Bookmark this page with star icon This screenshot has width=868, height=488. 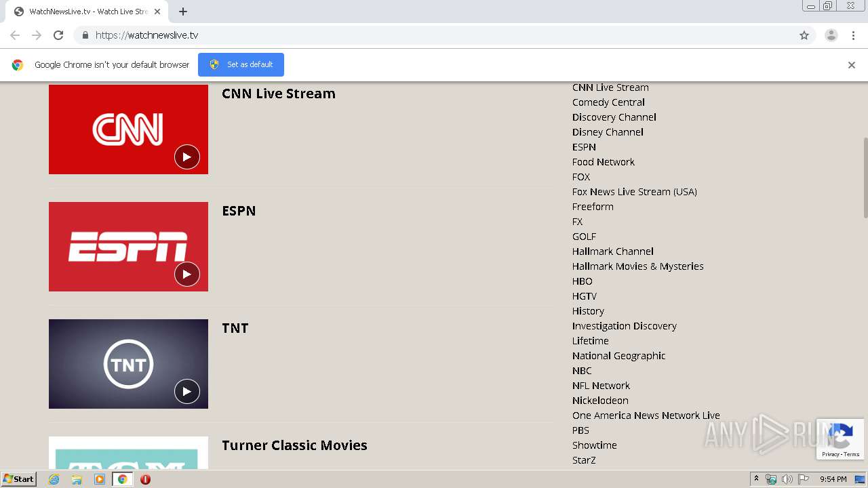(x=804, y=35)
